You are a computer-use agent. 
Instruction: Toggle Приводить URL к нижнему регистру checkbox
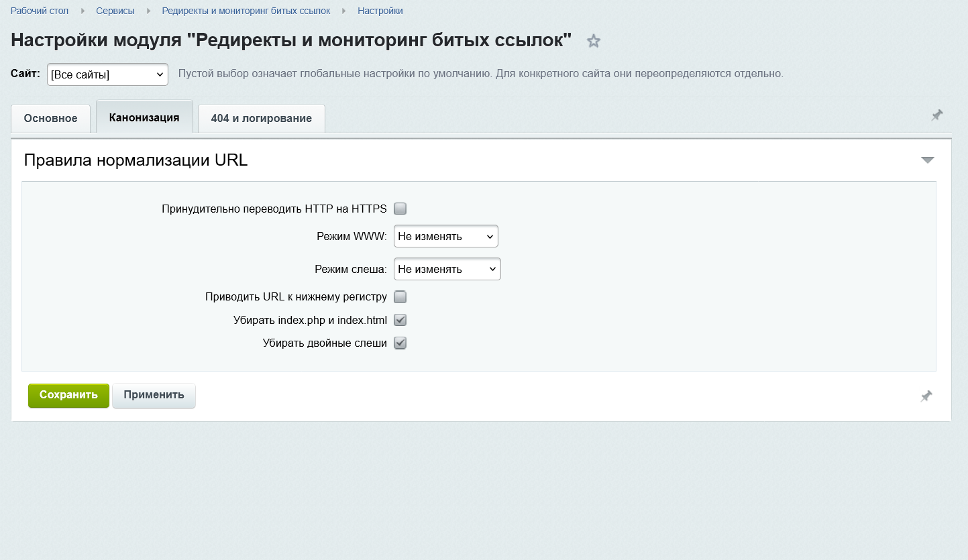point(400,296)
